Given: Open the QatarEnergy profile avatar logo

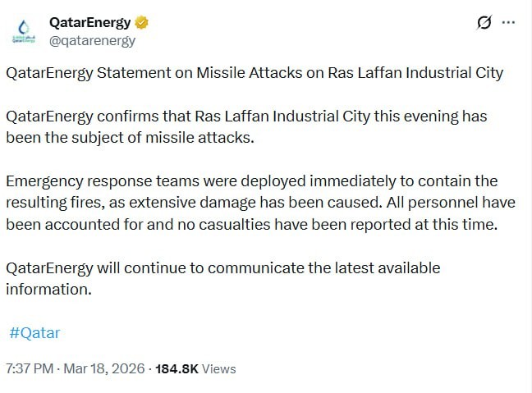Looking at the screenshot, I should click(x=22, y=30).
